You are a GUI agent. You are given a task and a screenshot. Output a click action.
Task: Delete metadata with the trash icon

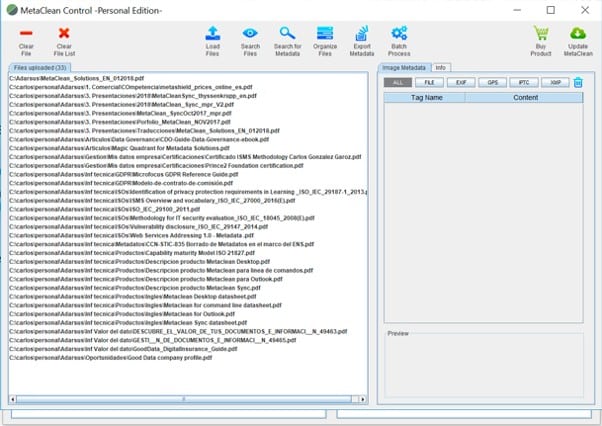coord(578,82)
